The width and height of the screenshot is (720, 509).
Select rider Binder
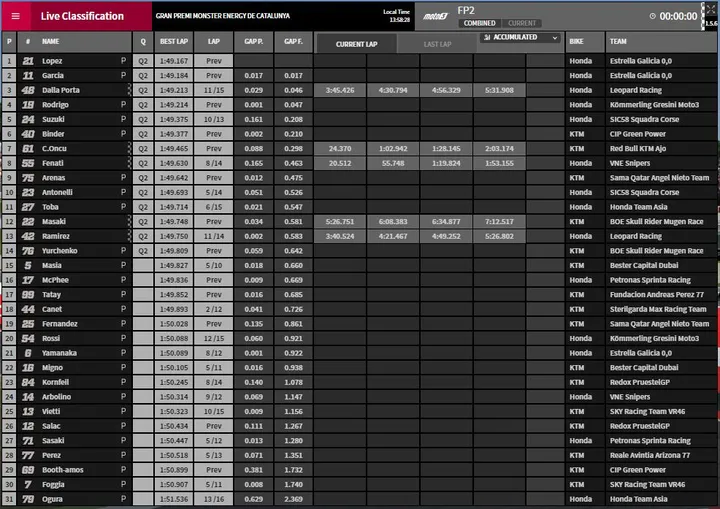point(53,134)
